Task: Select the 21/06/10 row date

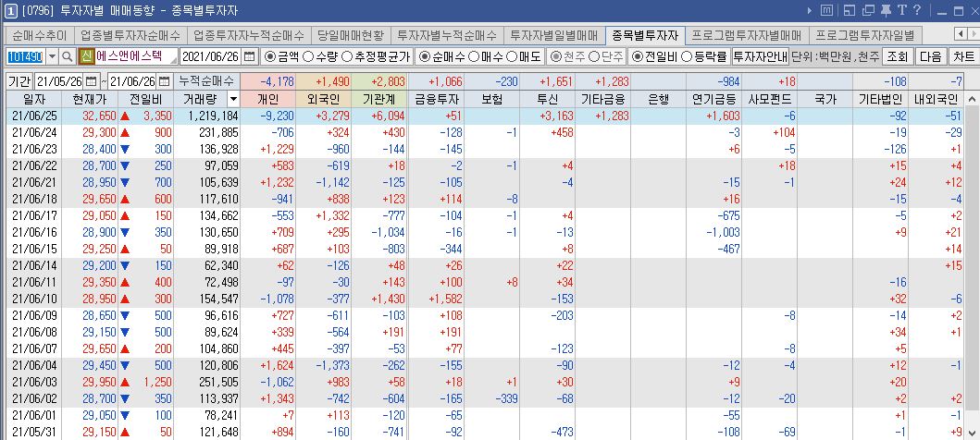Action: pyautogui.click(x=34, y=299)
